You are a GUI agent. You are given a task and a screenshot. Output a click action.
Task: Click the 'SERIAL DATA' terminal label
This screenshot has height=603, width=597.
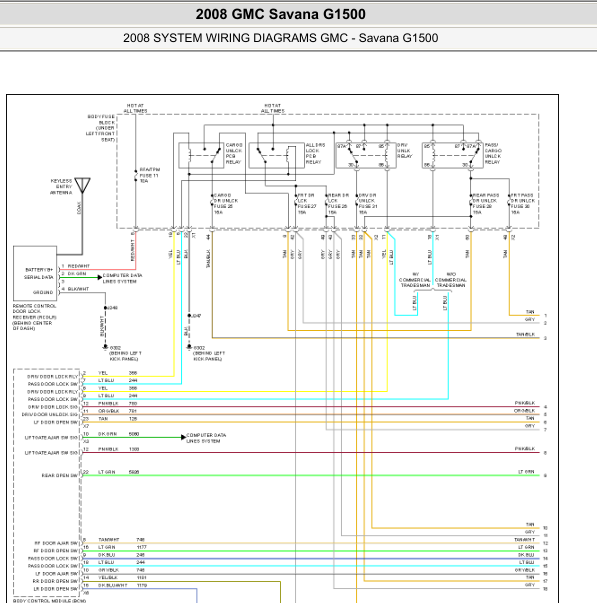pos(38,277)
